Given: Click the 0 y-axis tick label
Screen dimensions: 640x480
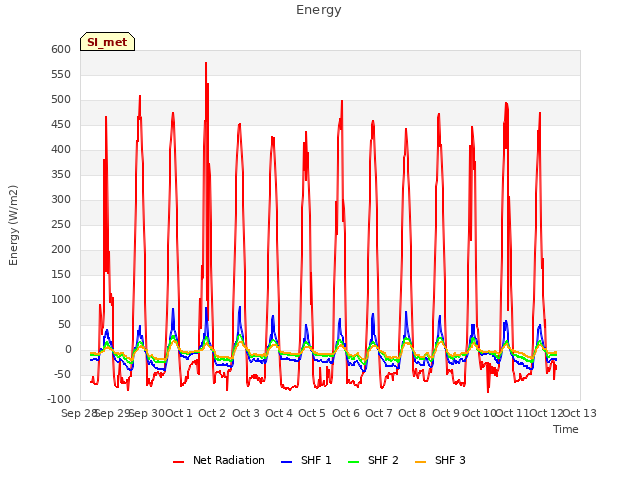Looking at the screenshot, I should 68,350.
